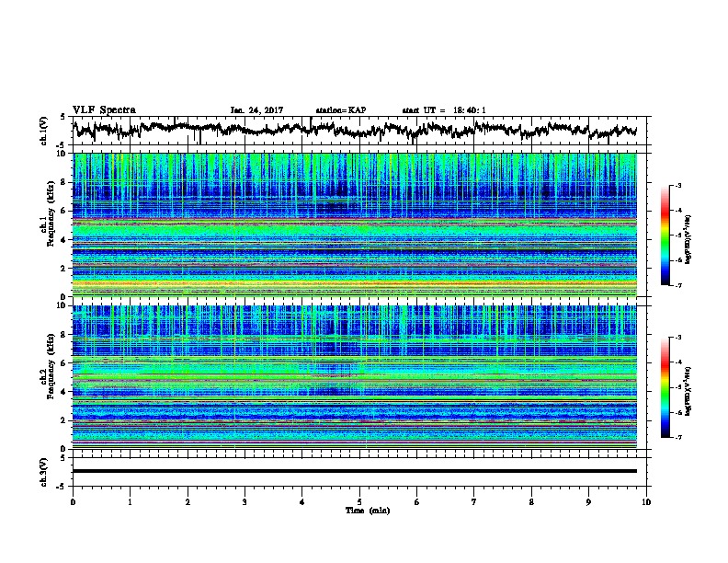Click the "8" kHz tick of ch.1 panel

(64, 182)
